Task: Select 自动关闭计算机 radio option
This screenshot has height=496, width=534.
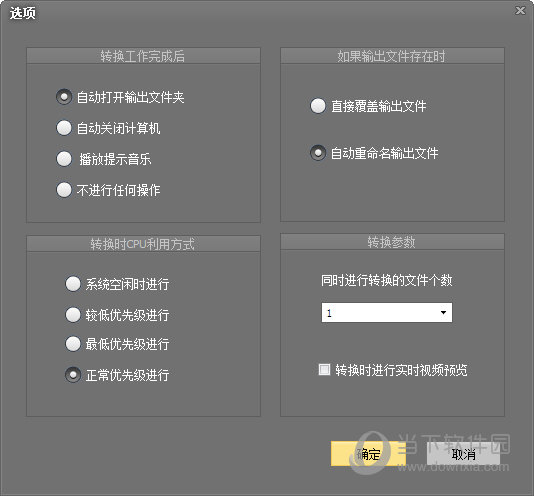Action: (64, 128)
